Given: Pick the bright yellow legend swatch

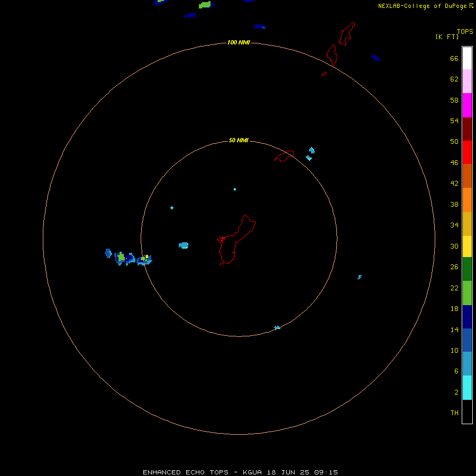Looking at the screenshot, I should coord(467,246).
